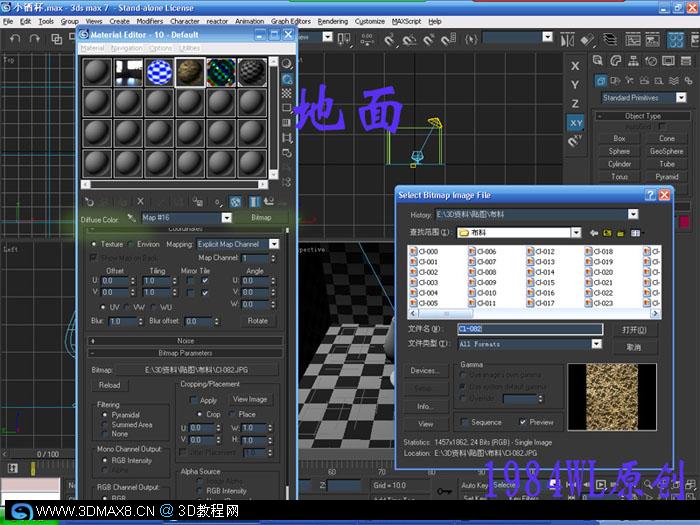The height and width of the screenshot is (525, 700).
Task: Select the CI-016 file in list
Action: point(541,293)
